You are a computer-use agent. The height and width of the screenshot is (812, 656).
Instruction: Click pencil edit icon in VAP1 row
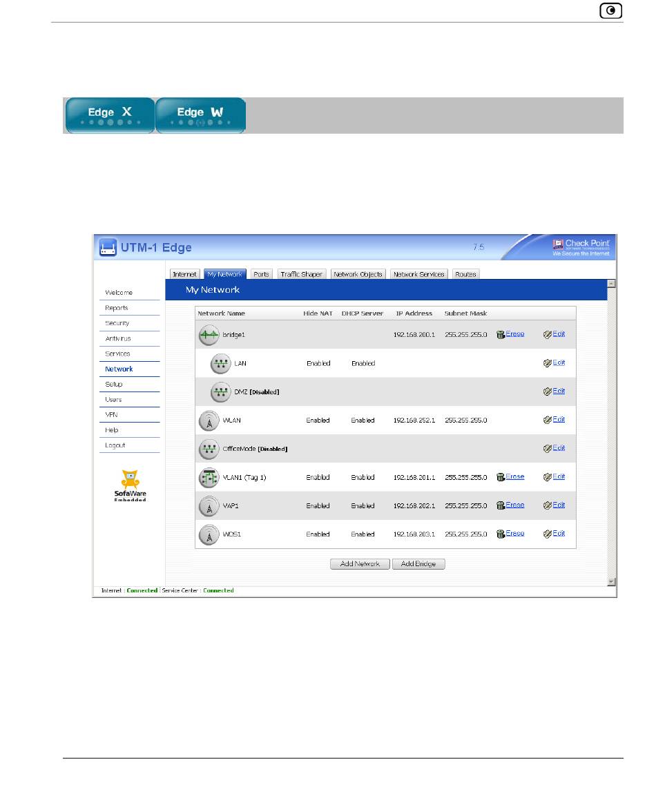548,506
